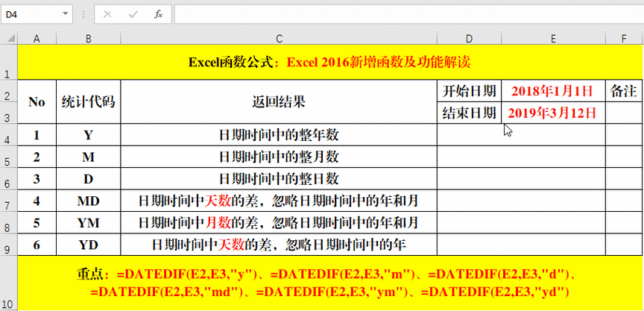Click the YM row description cell
The width and height of the screenshot is (644, 311).
[279, 223]
